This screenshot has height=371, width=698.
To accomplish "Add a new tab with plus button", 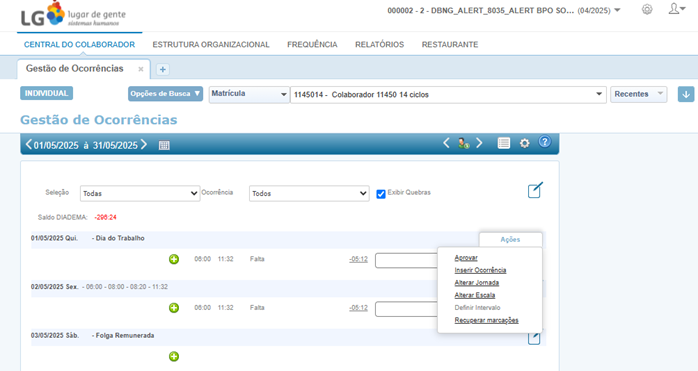I will tap(163, 69).
